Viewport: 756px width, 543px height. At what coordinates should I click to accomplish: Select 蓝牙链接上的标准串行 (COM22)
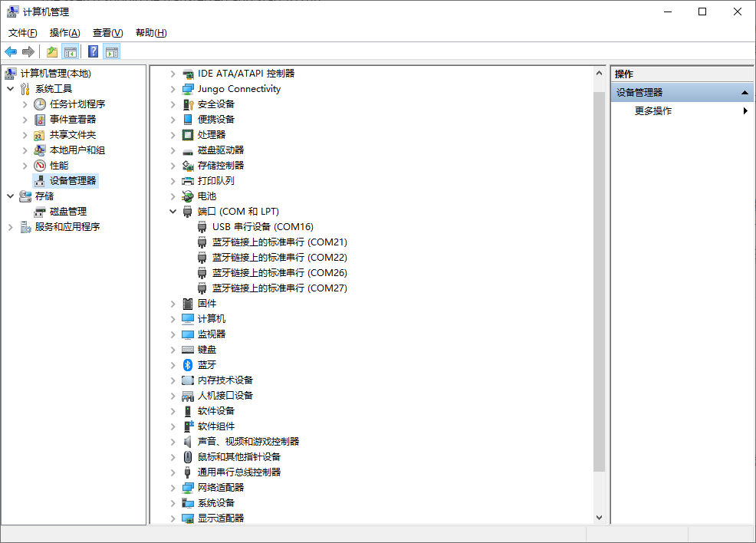(x=280, y=258)
